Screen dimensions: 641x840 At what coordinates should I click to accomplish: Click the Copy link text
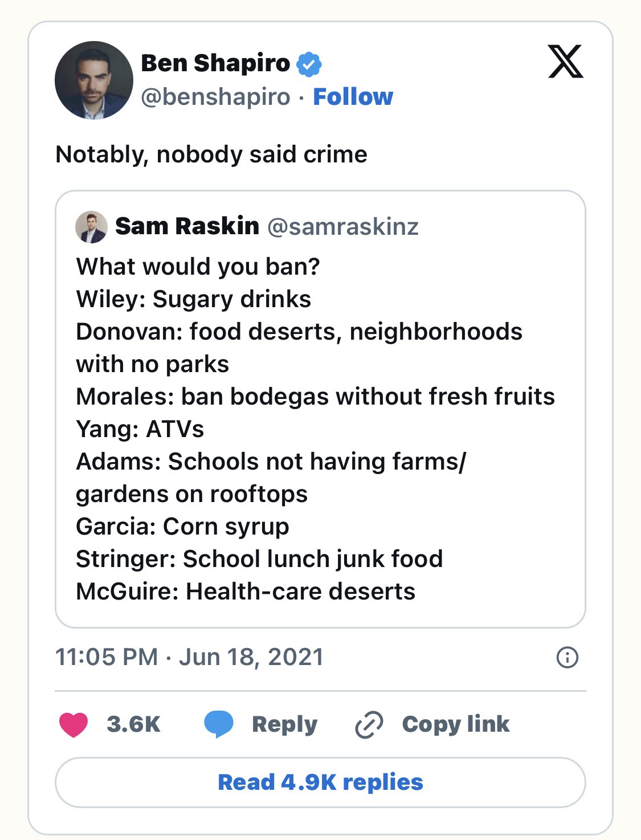455,724
